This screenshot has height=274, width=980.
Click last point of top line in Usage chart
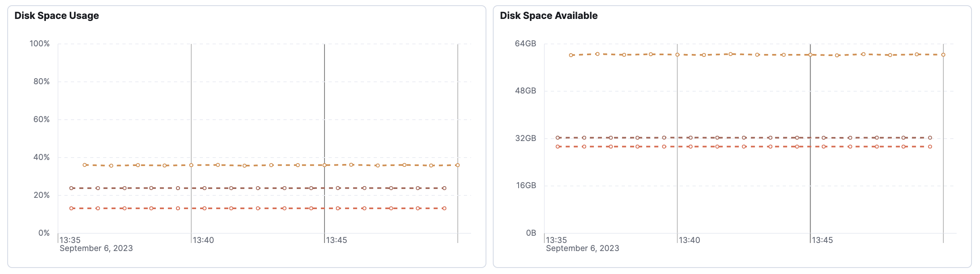457,165
